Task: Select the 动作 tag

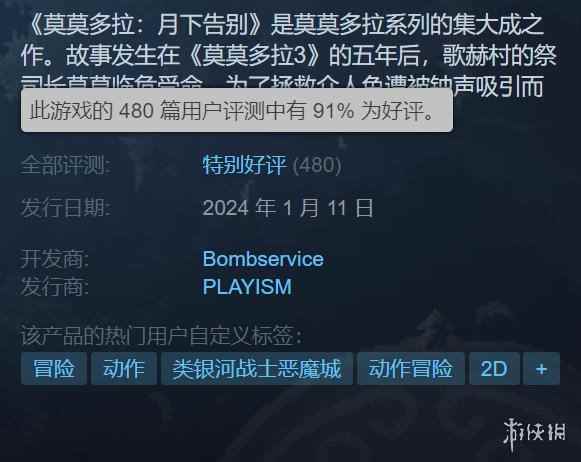Action: [124, 369]
